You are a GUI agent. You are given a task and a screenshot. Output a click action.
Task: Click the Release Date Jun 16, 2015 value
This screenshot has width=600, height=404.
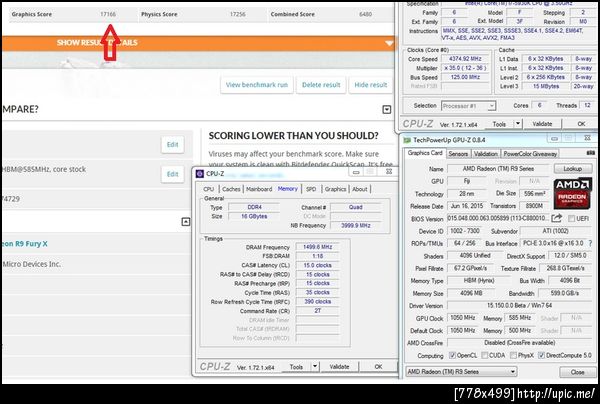(x=467, y=206)
